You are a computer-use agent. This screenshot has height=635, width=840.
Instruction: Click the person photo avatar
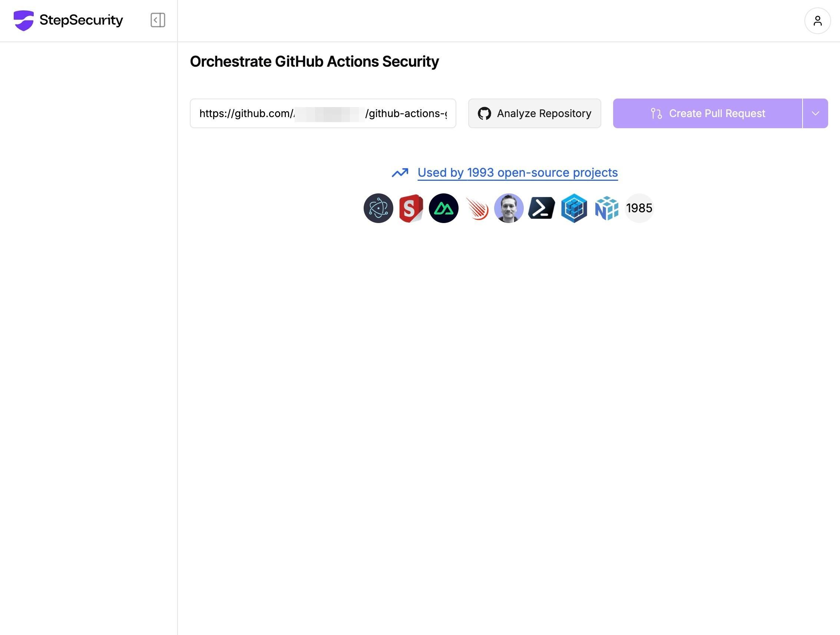509,208
